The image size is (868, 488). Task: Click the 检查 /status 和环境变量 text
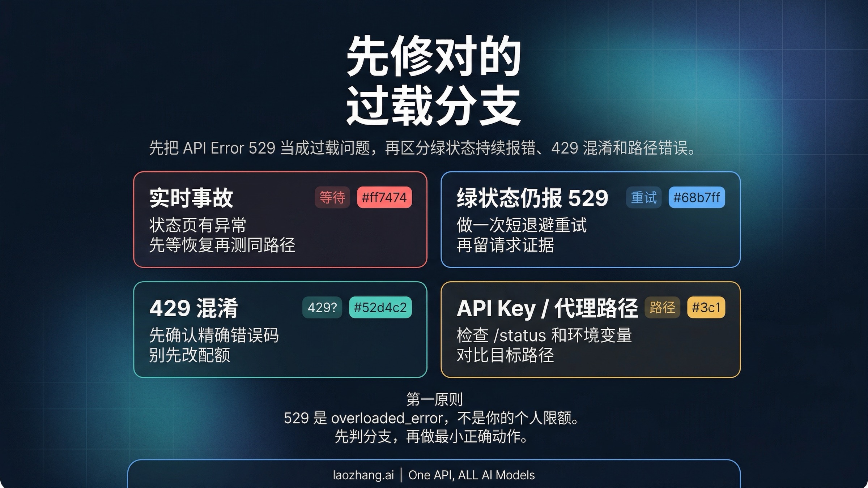[x=544, y=335]
